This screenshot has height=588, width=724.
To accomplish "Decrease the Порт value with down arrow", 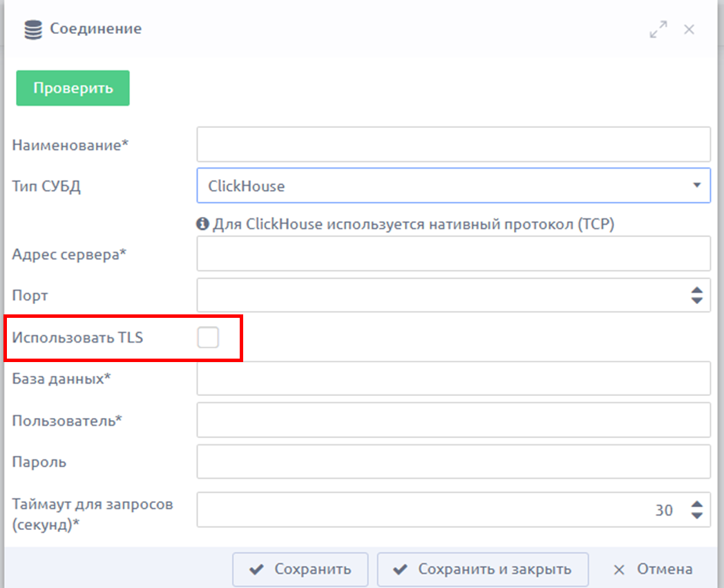I will point(696,301).
